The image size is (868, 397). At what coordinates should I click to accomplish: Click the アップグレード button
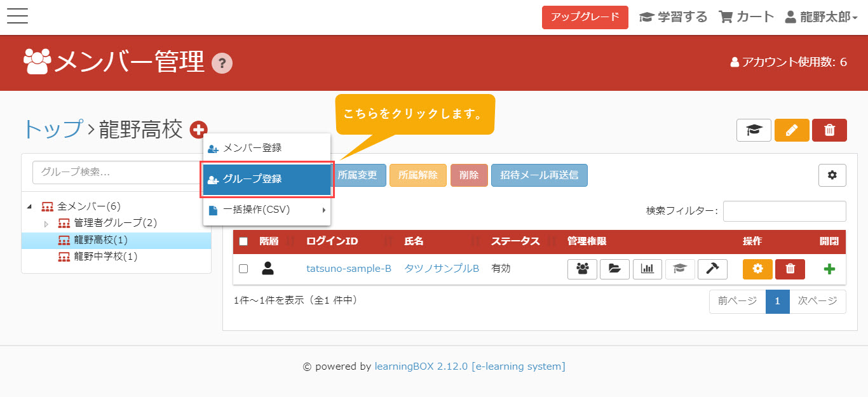[585, 17]
